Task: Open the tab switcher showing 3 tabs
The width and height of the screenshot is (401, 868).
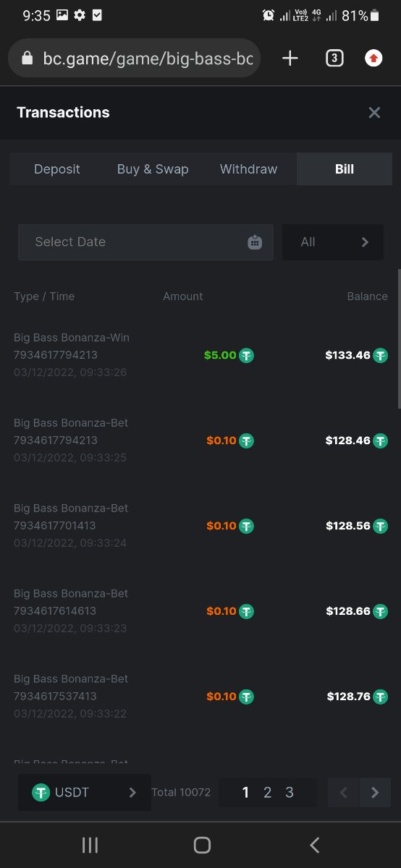Action: (x=334, y=59)
